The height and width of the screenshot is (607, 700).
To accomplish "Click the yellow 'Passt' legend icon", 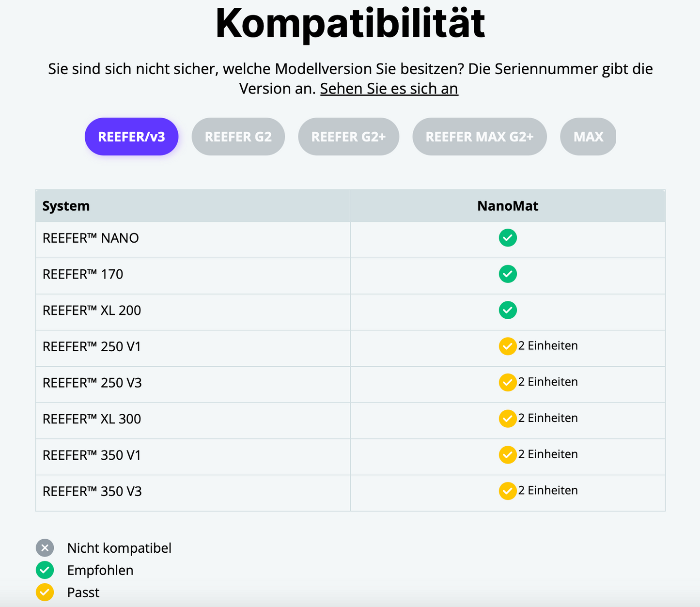I will [x=45, y=592].
